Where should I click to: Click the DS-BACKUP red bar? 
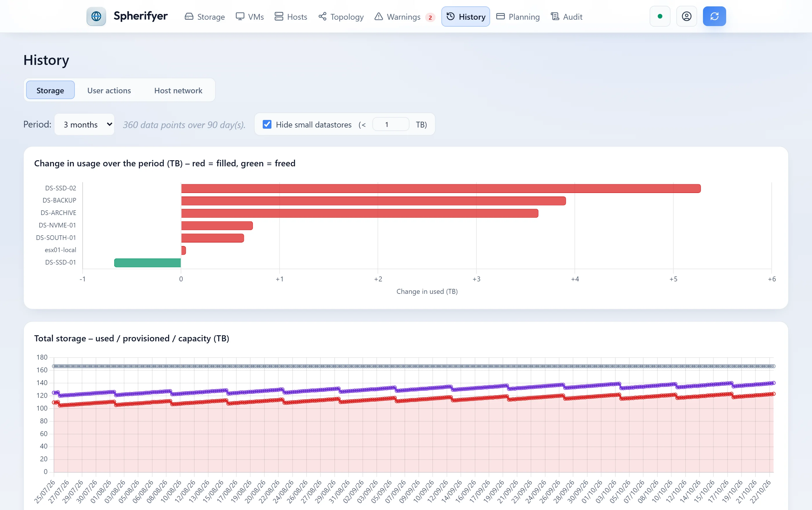[x=373, y=201]
